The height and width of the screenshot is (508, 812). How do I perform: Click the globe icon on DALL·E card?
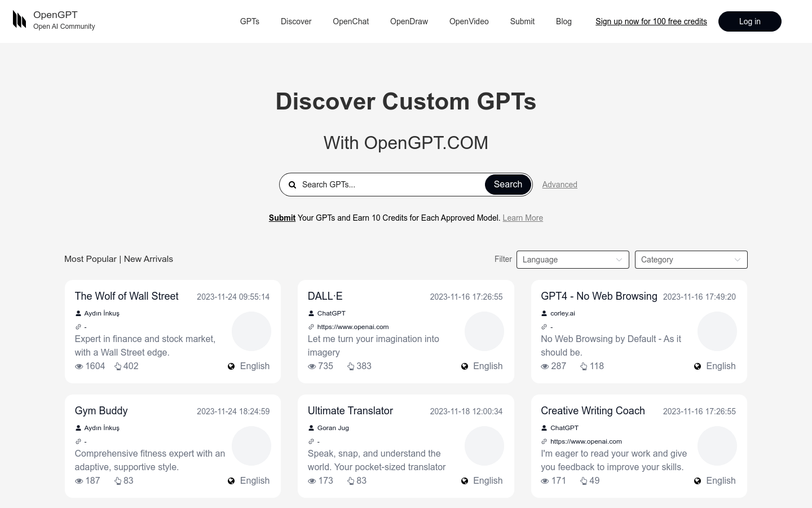465,366
